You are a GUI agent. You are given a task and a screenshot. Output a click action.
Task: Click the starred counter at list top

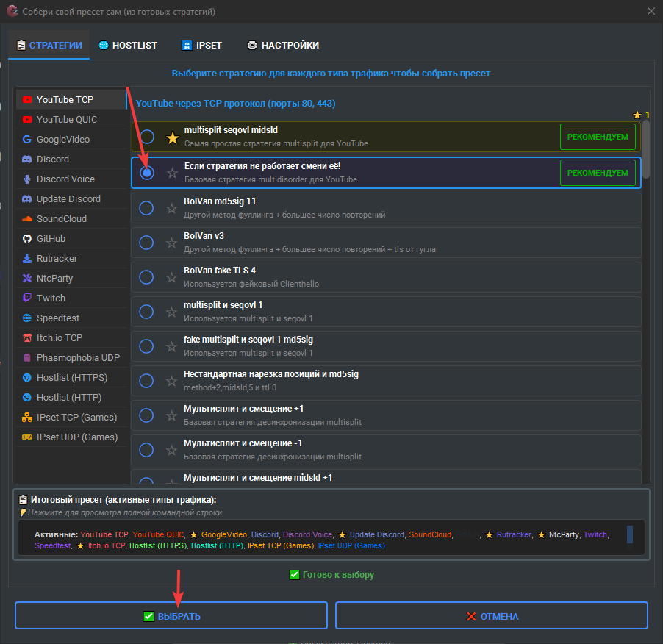pos(641,115)
